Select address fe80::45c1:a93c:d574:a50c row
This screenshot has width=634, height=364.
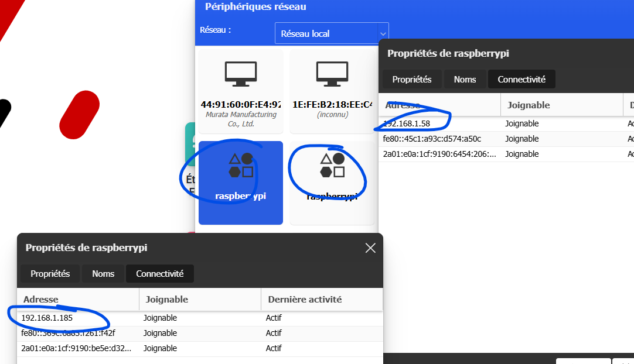[x=506, y=139]
